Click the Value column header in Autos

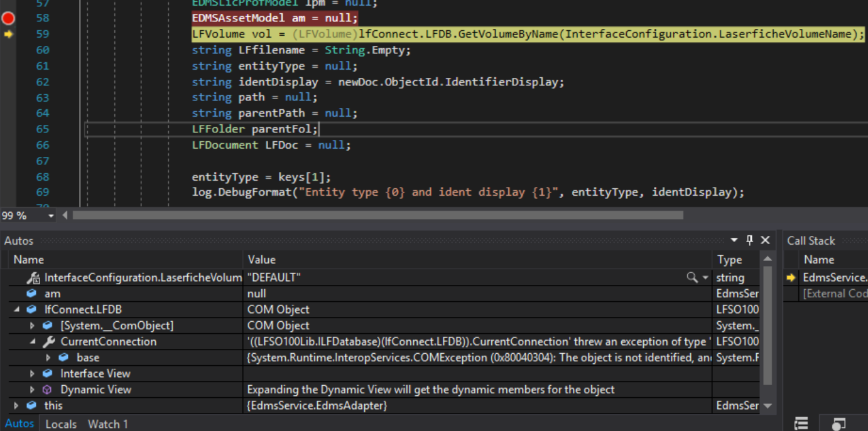261,260
